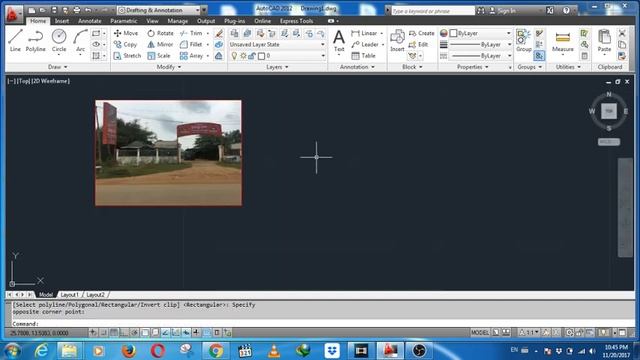Toggle MODEL space button in status bar

pyautogui.click(x=480, y=333)
